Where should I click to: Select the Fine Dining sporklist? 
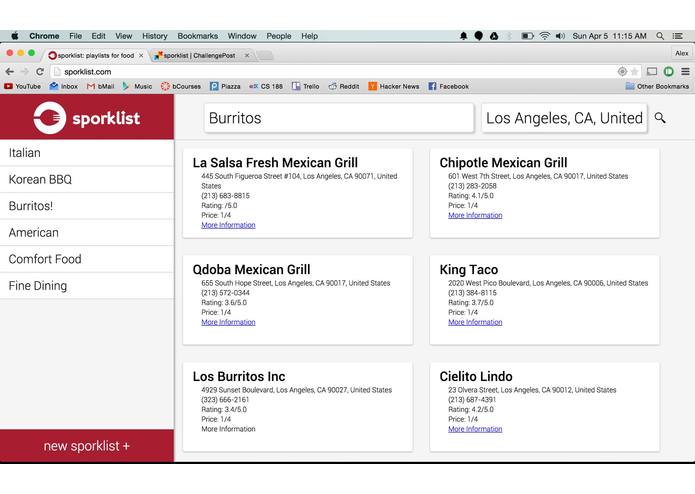(87, 286)
